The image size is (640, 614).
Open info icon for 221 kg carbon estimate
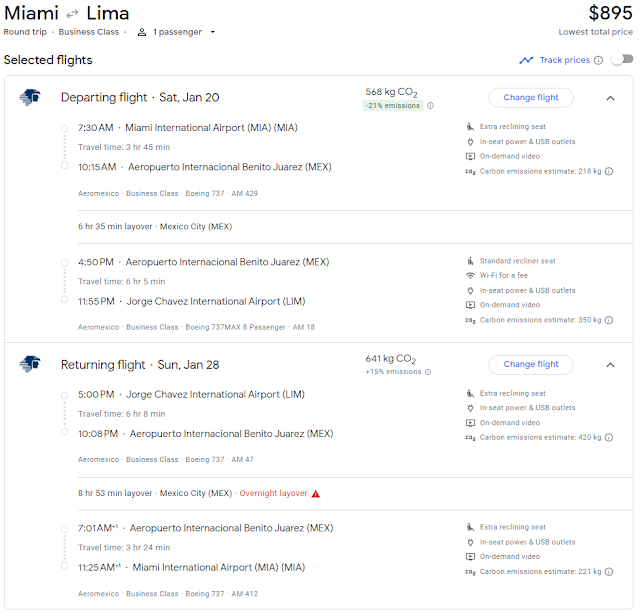coord(609,572)
